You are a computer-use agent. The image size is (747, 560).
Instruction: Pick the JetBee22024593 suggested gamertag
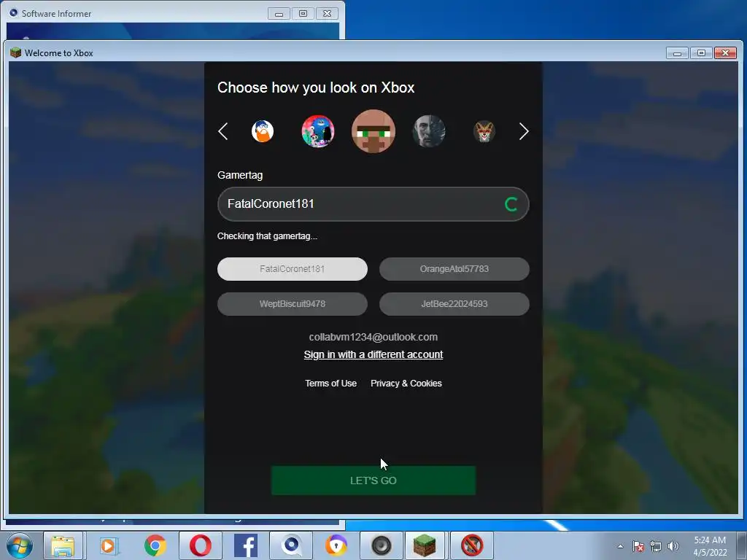454,304
